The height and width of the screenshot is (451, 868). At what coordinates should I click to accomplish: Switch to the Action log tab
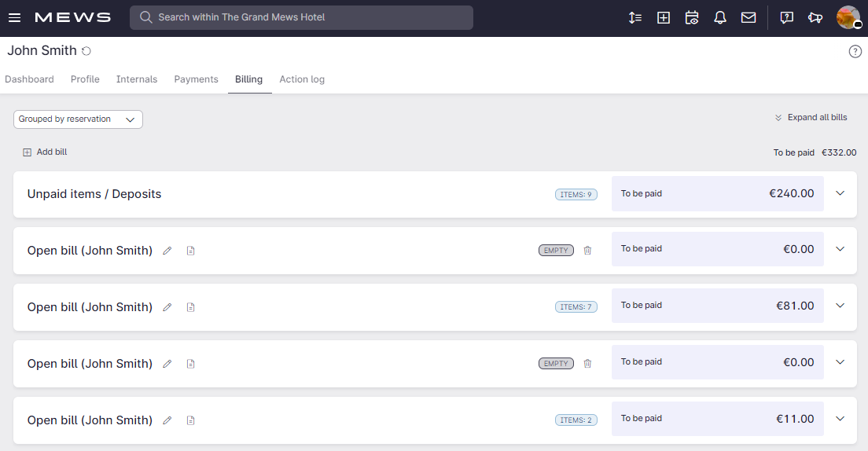(301, 79)
